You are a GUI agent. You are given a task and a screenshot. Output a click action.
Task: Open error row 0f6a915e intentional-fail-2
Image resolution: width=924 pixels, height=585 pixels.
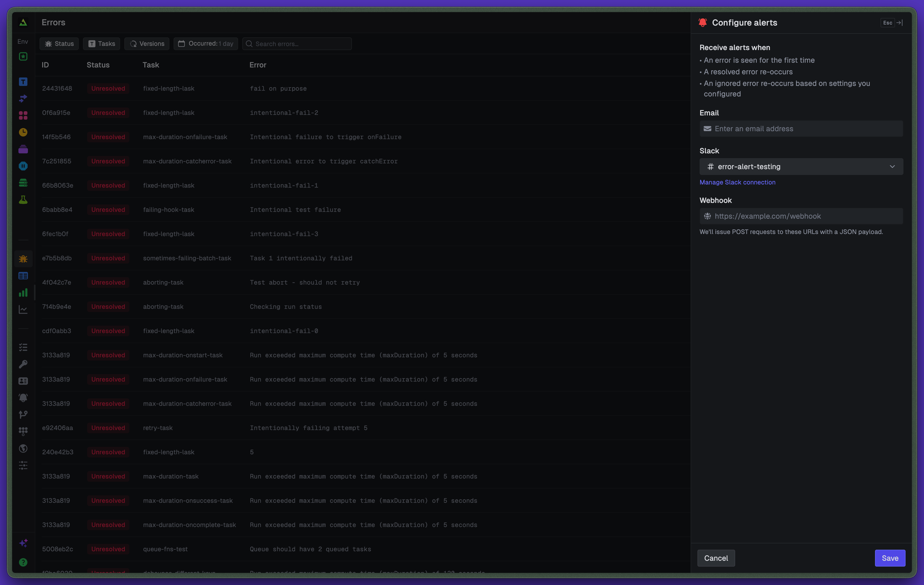tap(363, 113)
